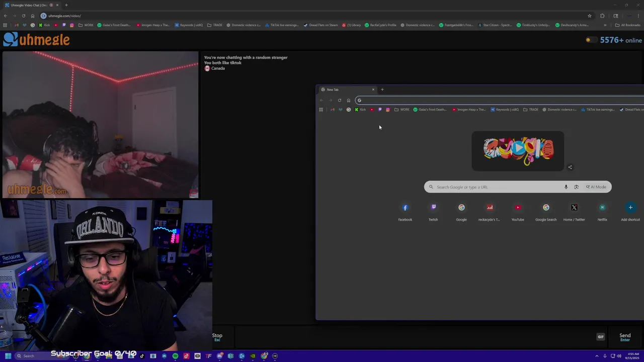
Task: Open the Twitch shortcut tile
Action: (x=433, y=212)
